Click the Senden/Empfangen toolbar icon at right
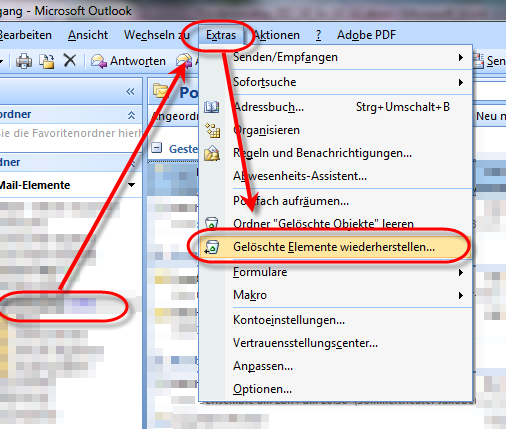Viewport: 506px width, 429px height. (x=478, y=61)
